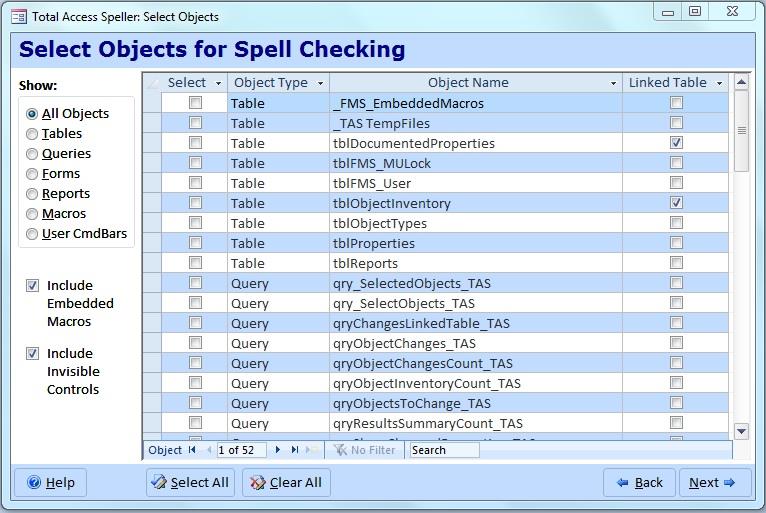Image resolution: width=766 pixels, height=513 pixels.
Task: Click the qryObjectInventoryCount_TAS name cell
Action: pos(476,384)
